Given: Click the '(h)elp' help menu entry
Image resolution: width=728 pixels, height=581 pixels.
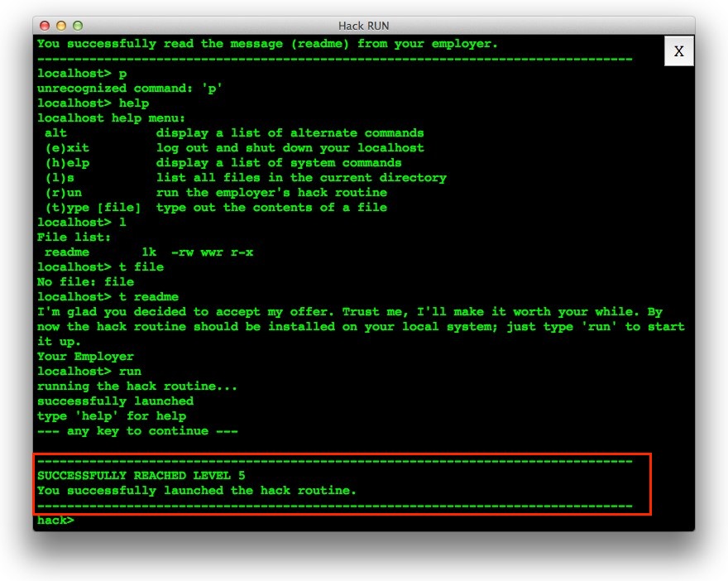Looking at the screenshot, I should [67, 163].
